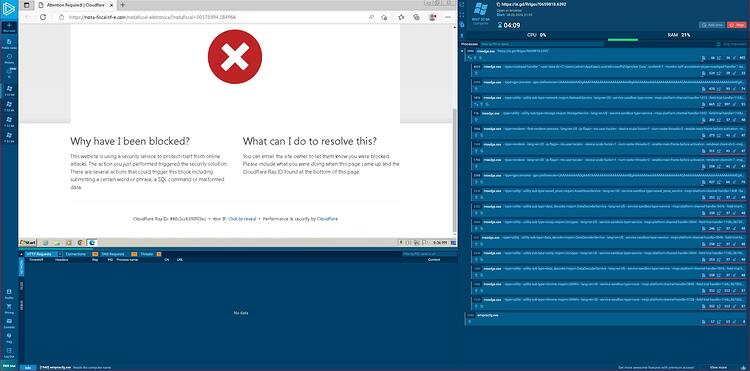This screenshot has width=750, height=371.
Task: Switch to the Connections tab
Action: click(x=76, y=254)
